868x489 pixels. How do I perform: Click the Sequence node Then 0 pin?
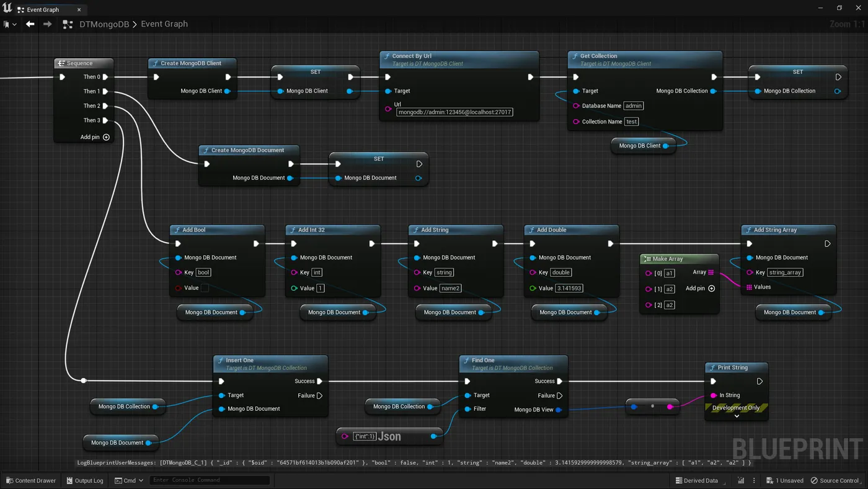pos(105,77)
